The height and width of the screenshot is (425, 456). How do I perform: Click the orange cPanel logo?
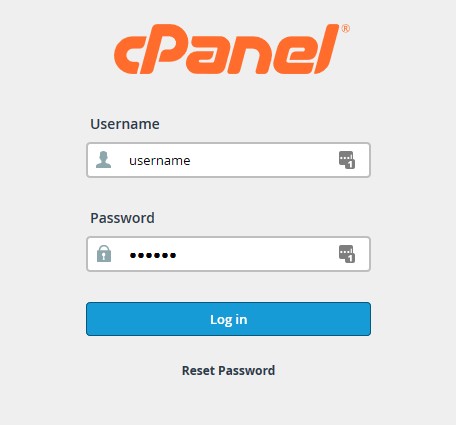pos(231,49)
